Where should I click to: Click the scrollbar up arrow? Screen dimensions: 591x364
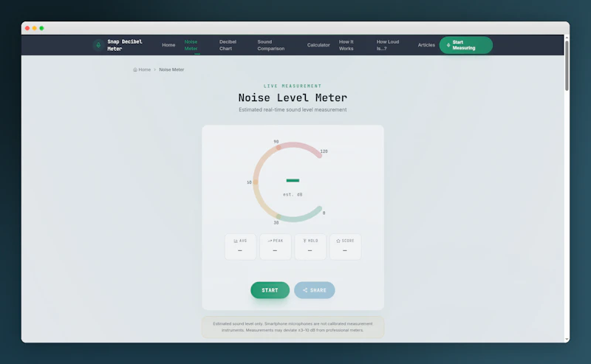point(567,38)
